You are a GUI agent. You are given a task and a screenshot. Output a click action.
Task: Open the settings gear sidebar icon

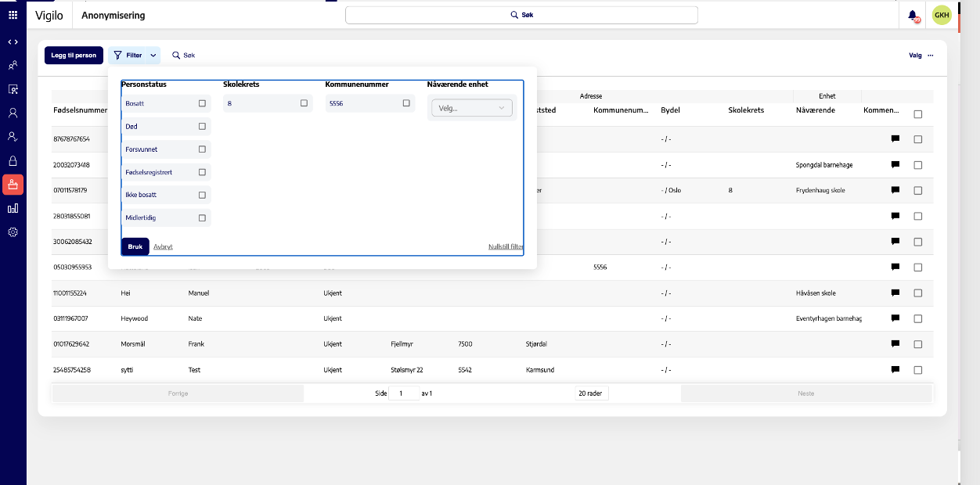pyautogui.click(x=13, y=232)
